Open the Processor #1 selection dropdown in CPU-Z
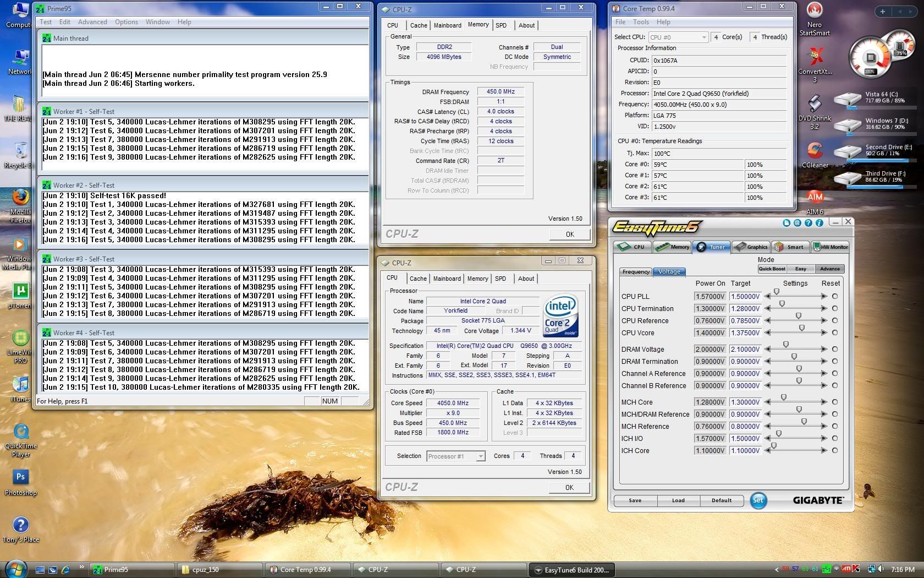924x578 pixels. point(456,456)
